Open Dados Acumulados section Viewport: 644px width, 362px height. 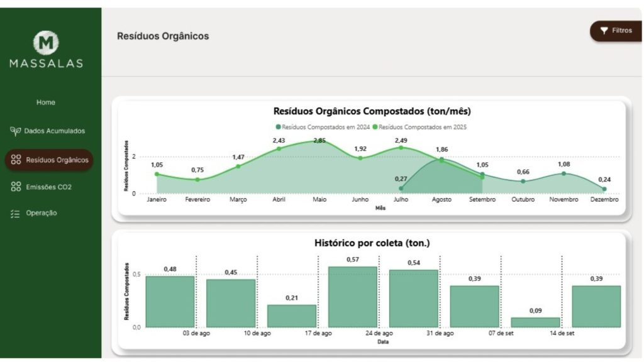[54, 131]
